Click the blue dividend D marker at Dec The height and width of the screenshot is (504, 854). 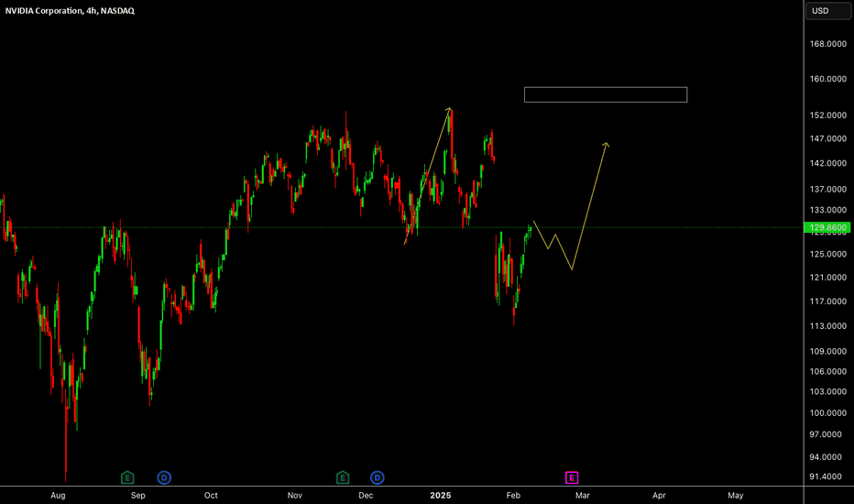tap(378, 477)
